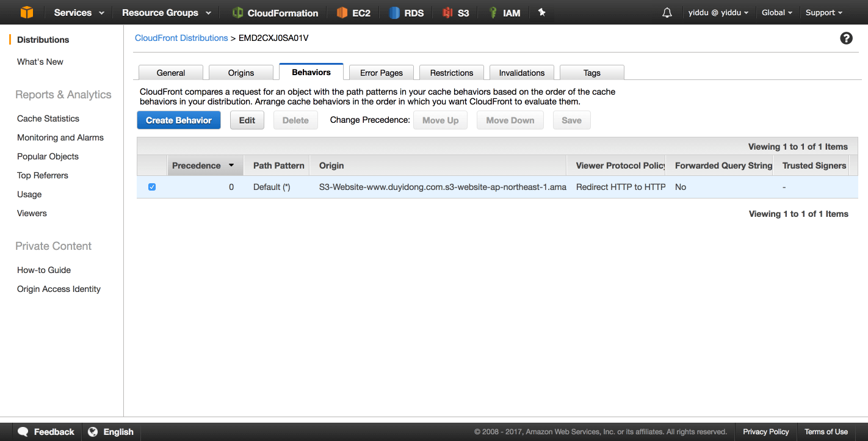
Task: Open Usage report in the sidebar
Action: (29, 194)
